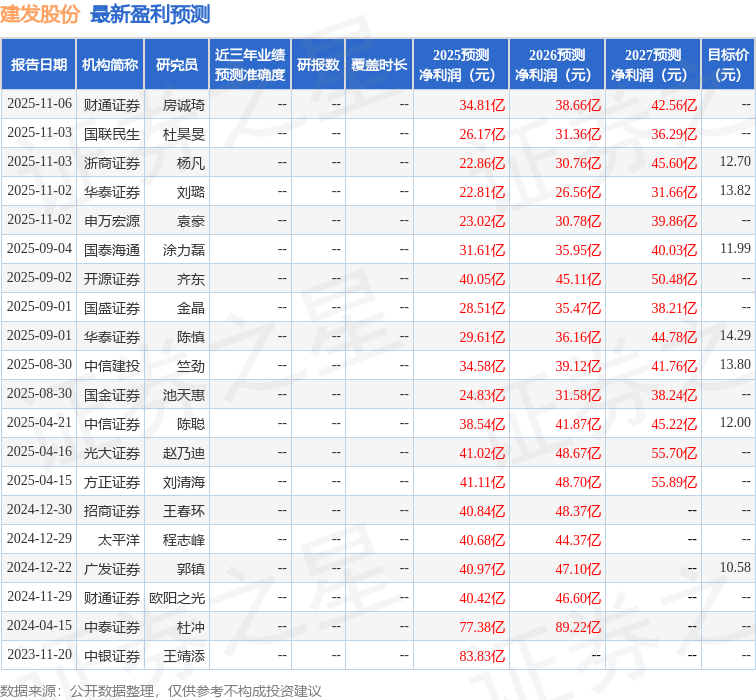Click 中泰证券 institution name
This screenshot has width=756, height=700.
point(112,627)
